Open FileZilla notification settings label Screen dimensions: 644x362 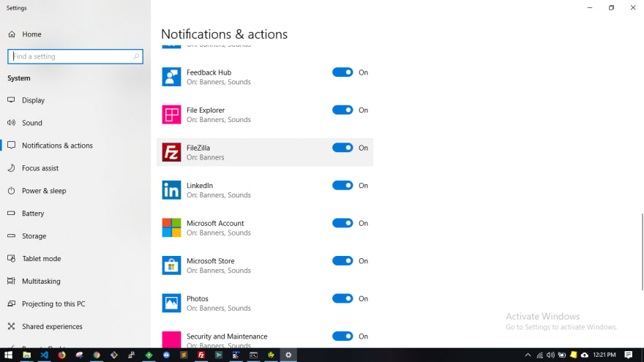click(x=198, y=148)
